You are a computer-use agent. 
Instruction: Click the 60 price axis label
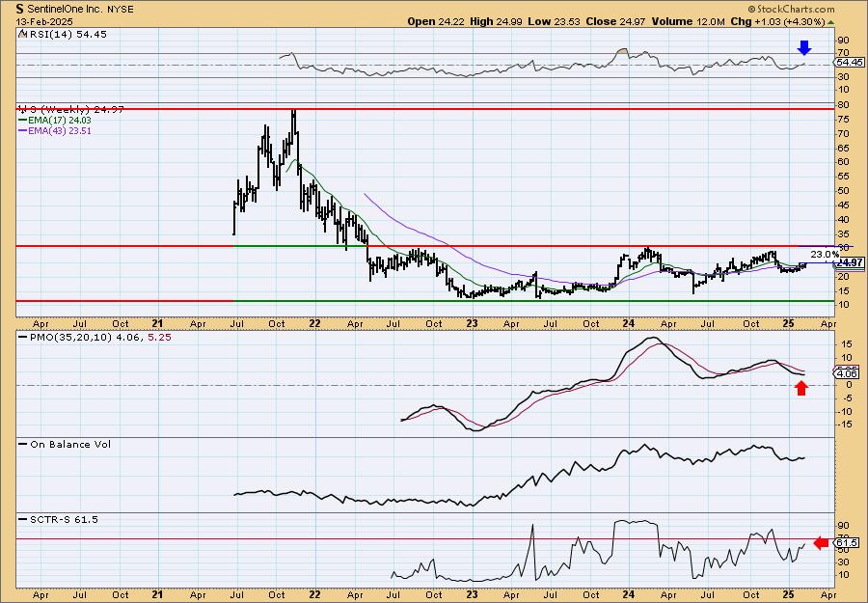point(844,162)
